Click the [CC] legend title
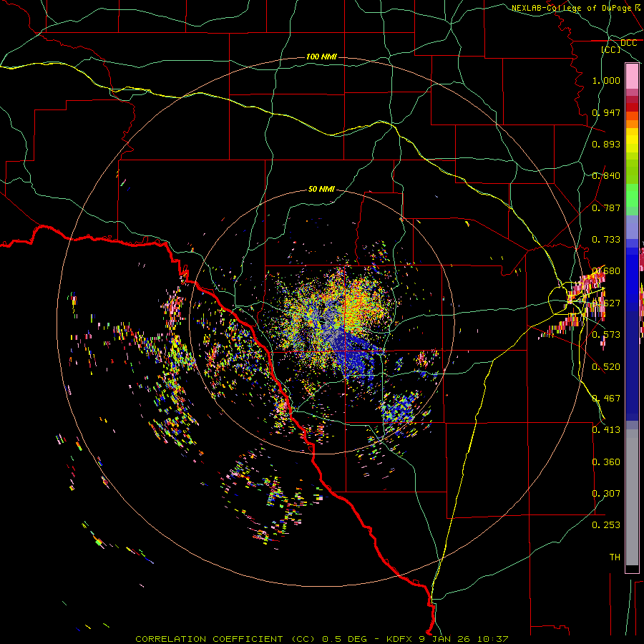 [611, 49]
